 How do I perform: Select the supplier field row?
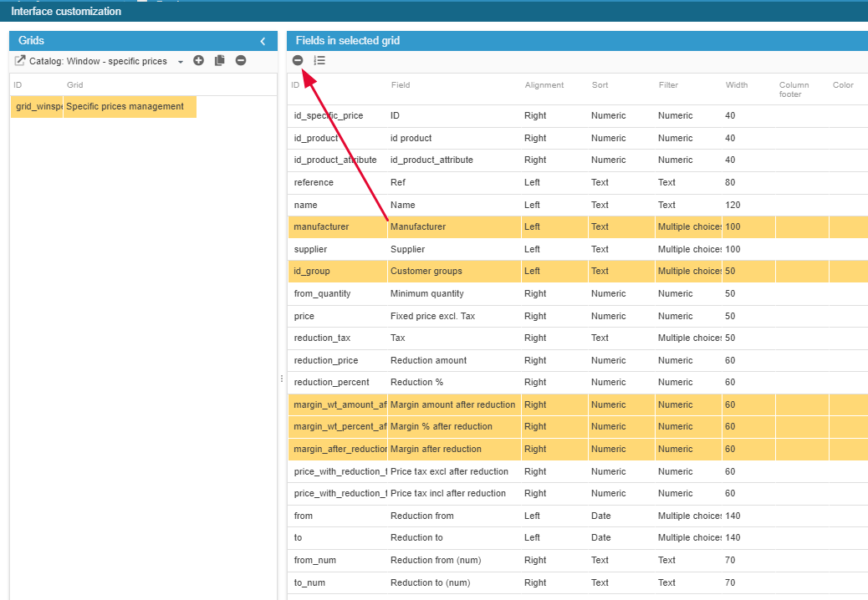(x=310, y=249)
